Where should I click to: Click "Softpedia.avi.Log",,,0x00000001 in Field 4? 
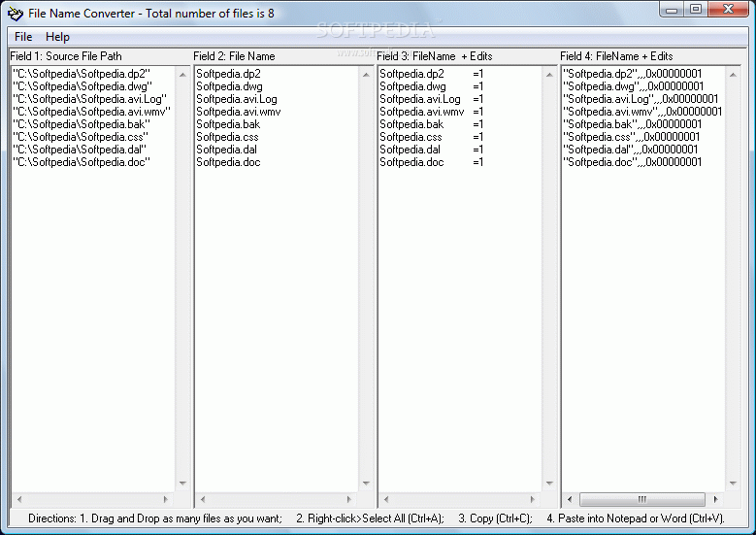(641, 99)
